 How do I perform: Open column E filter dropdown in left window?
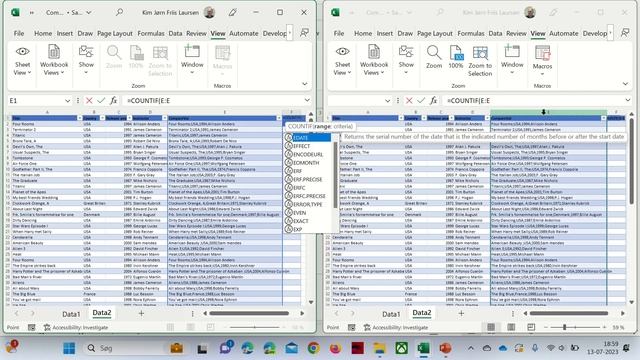coord(279,118)
